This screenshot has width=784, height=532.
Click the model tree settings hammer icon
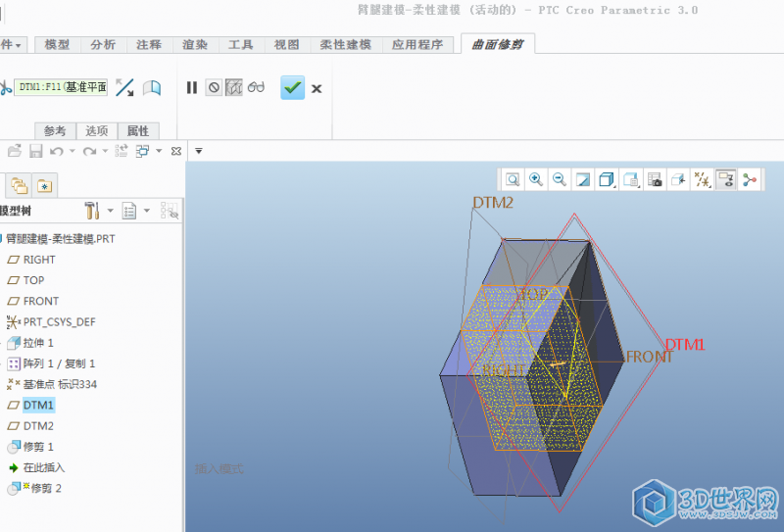click(92, 211)
